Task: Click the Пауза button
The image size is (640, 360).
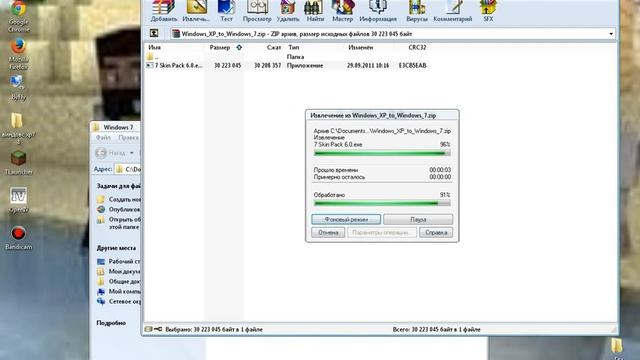Action: pyautogui.click(x=418, y=219)
